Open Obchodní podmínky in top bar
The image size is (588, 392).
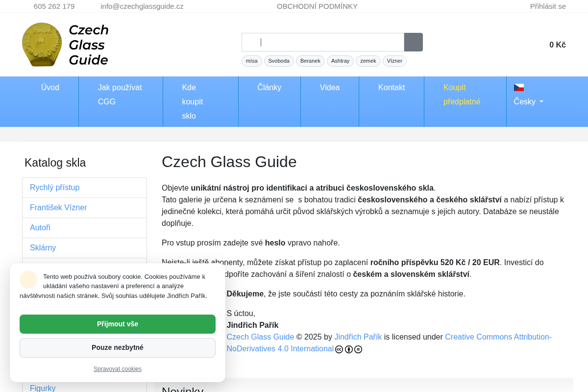pos(317,6)
